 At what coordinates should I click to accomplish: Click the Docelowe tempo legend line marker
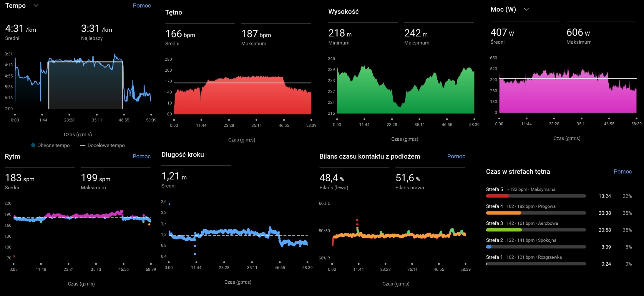[x=82, y=145]
